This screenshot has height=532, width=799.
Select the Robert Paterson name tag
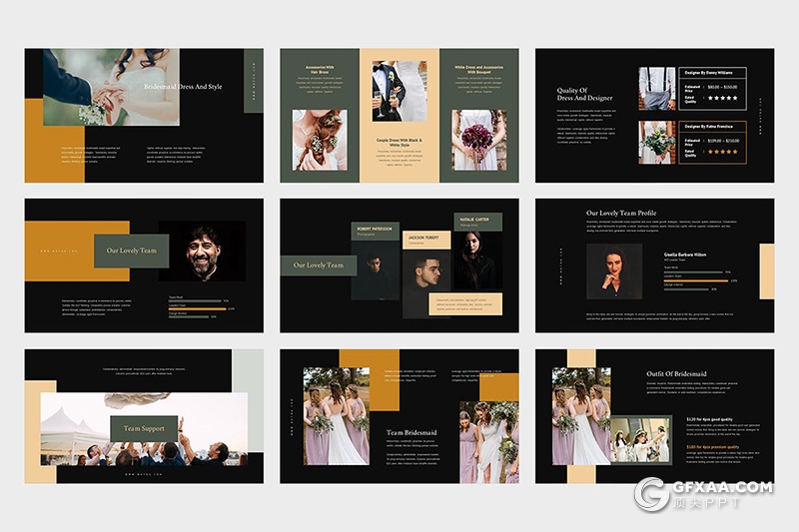point(376,231)
